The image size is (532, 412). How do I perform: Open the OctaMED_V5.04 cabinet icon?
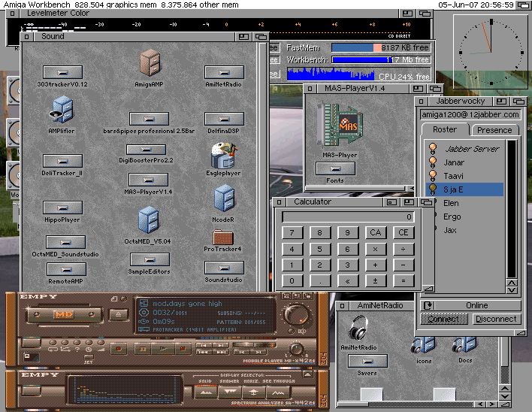coord(148,220)
